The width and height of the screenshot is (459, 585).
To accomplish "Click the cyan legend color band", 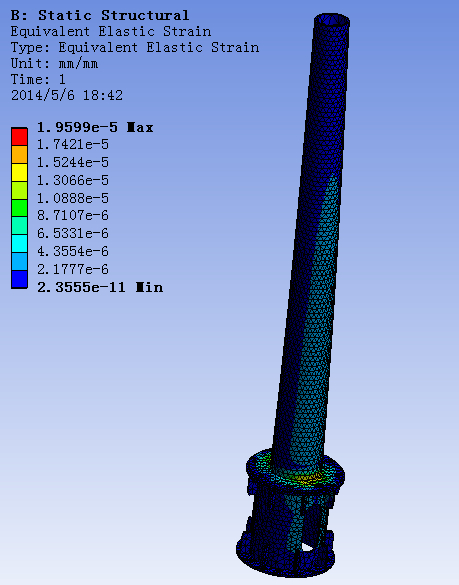I will [19, 244].
